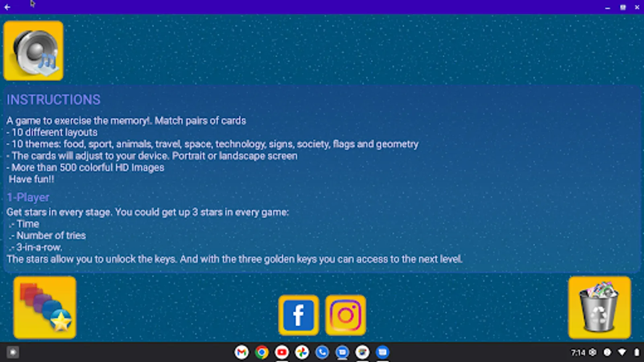Open Messages from the taskbar
Image resolution: width=644 pixels, height=362 pixels.
click(382, 352)
